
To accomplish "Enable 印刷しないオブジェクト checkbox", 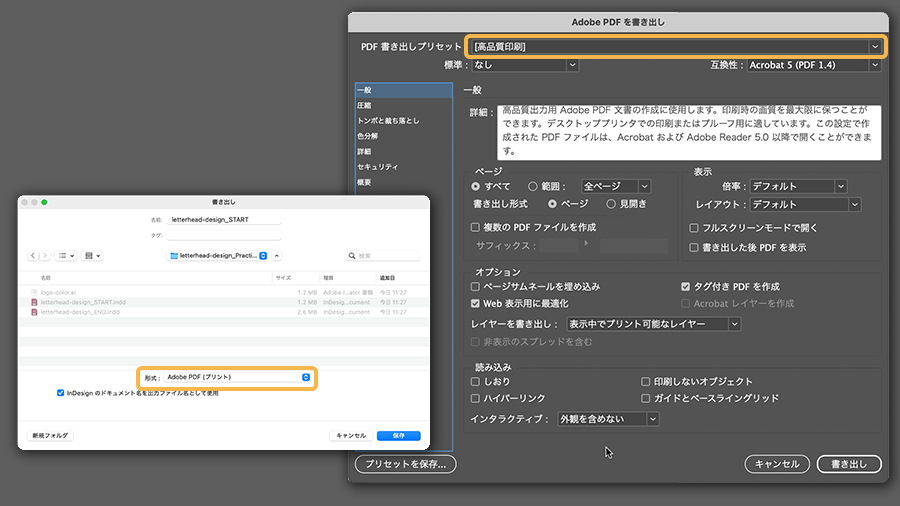I will [x=645, y=382].
